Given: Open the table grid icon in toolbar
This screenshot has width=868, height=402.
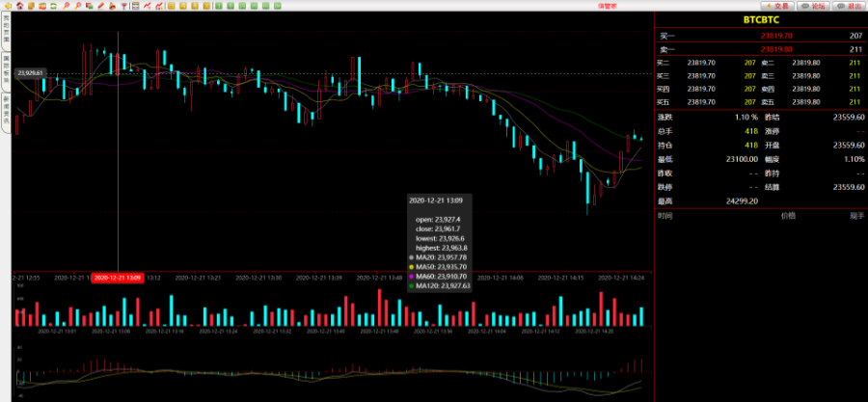Looking at the screenshot, I should click(x=136, y=6).
